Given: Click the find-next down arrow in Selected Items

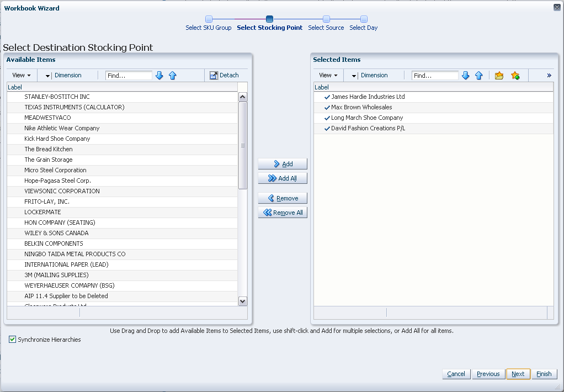Looking at the screenshot, I should click(x=465, y=76).
